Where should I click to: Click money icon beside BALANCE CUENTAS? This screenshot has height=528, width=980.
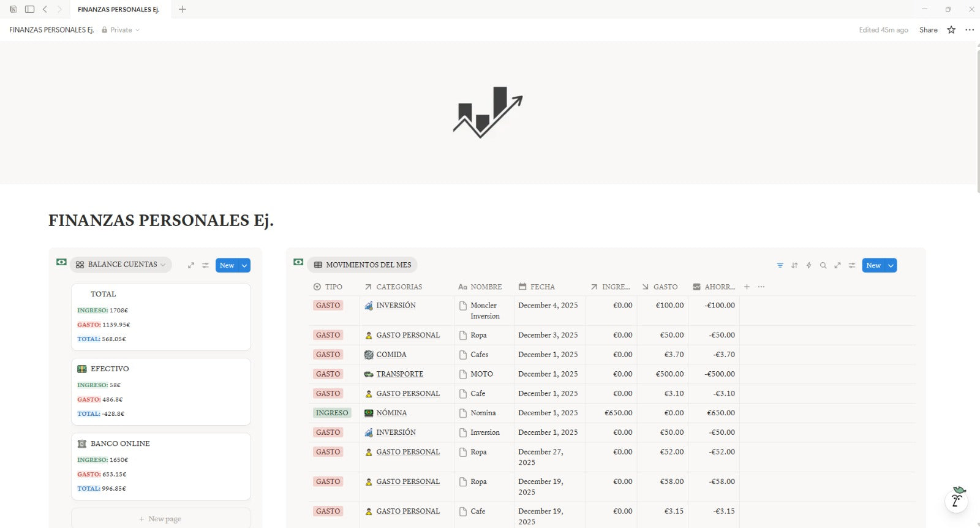click(61, 262)
